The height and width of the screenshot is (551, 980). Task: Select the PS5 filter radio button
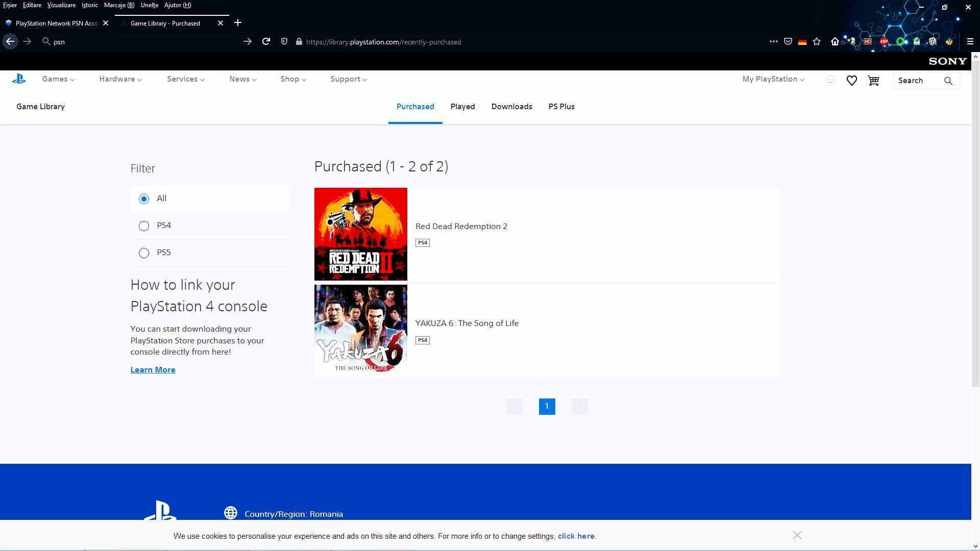coord(144,253)
